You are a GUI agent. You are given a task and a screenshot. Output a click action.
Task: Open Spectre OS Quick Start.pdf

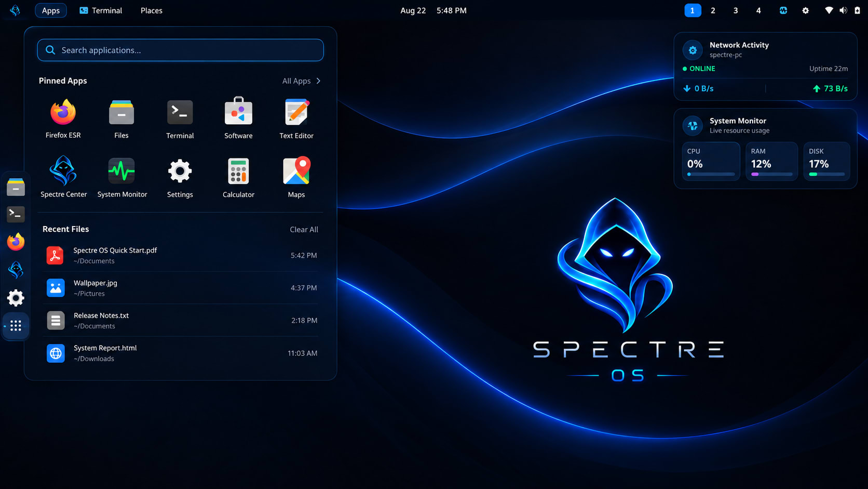181,255
